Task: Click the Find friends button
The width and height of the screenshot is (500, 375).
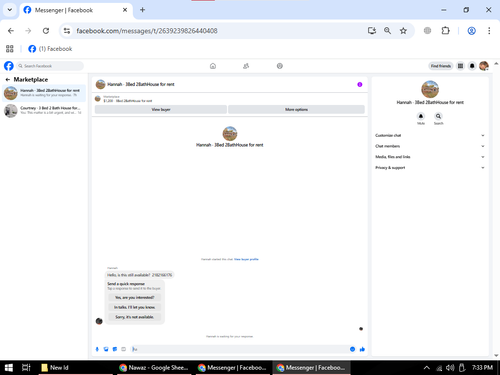Action: [440, 66]
